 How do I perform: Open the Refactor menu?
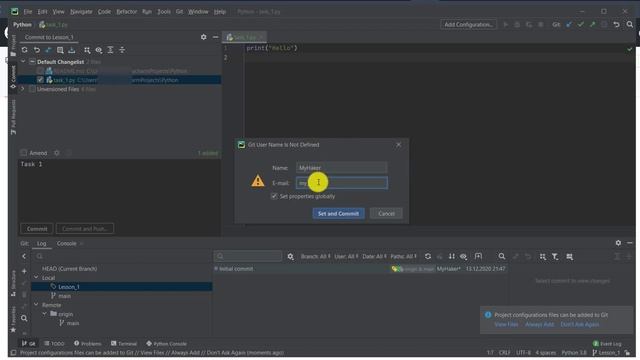127,12
